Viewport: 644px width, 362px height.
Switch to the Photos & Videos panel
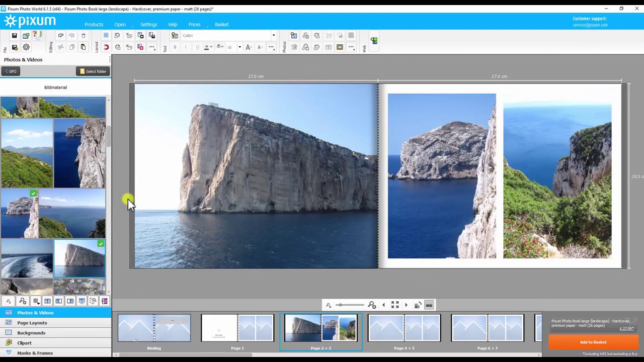(x=55, y=313)
